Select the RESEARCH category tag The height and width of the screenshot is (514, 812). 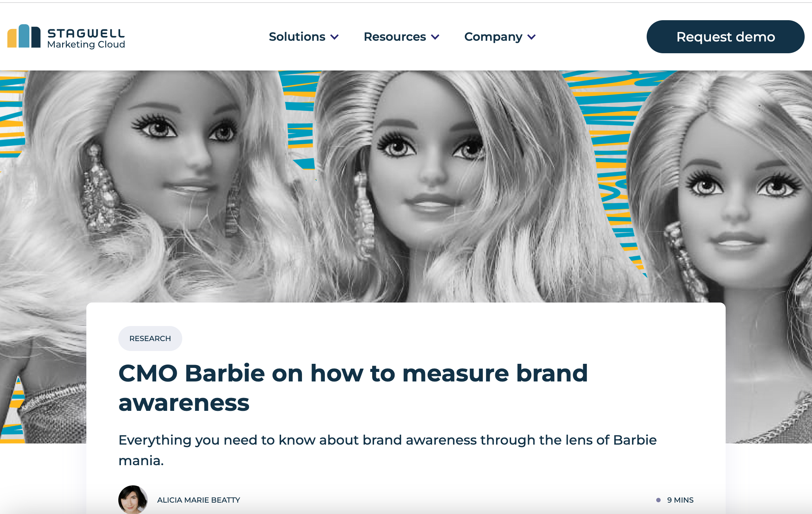pos(150,339)
